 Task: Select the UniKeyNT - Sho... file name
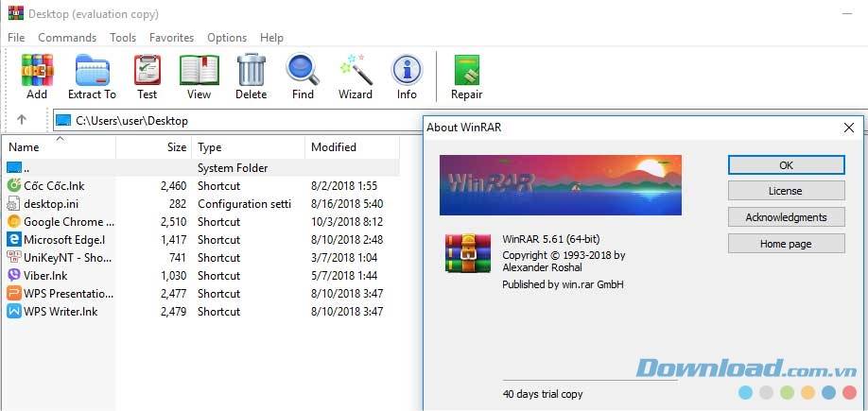point(68,258)
